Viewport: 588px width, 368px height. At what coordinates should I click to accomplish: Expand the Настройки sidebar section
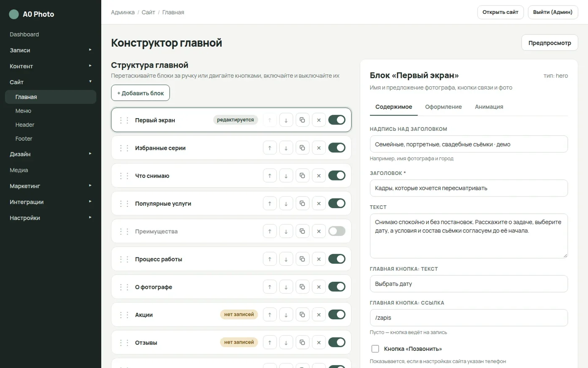(50, 218)
